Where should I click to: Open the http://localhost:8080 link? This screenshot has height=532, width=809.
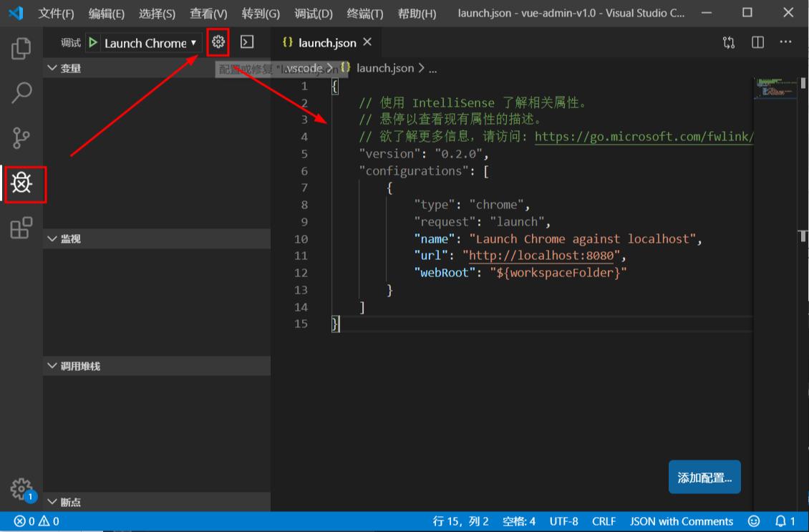(541, 256)
